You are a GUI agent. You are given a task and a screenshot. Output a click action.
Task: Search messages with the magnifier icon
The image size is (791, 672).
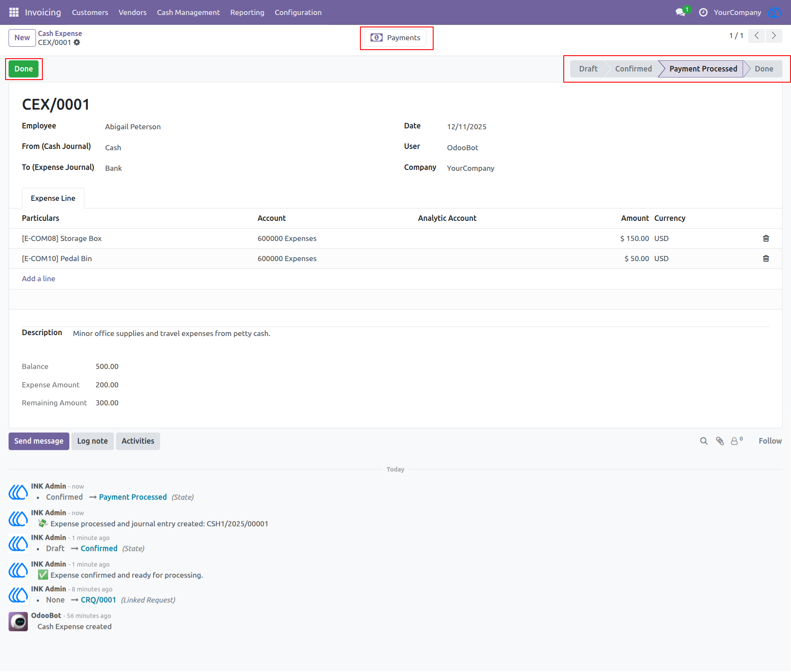pyautogui.click(x=704, y=441)
